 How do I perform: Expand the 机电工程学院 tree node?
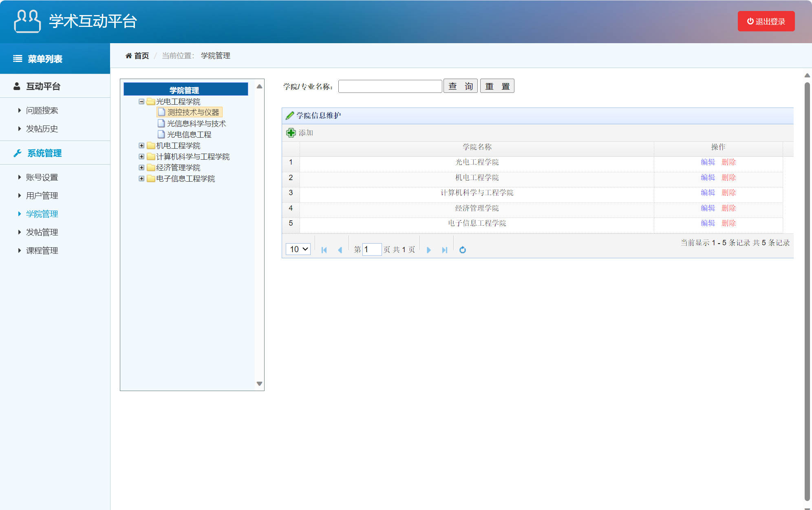click(x=141, y=145)
